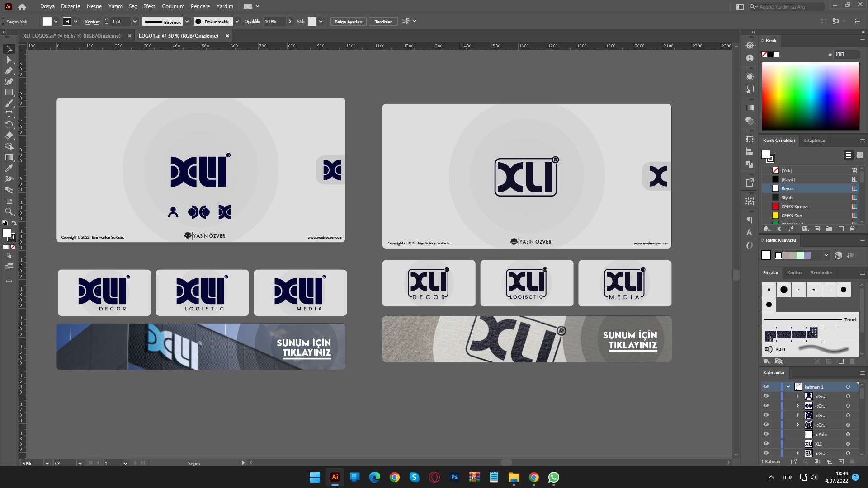Click new swatch icon in Renk Örnekleri

click(841, 229)
